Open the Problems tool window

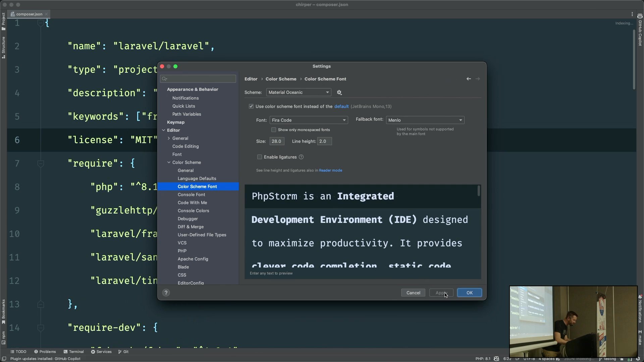45,352
